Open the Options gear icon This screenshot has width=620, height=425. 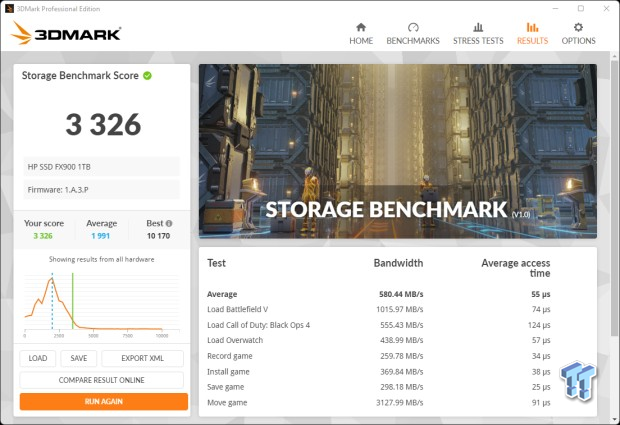pyautogui.click(x=578, y=27)
